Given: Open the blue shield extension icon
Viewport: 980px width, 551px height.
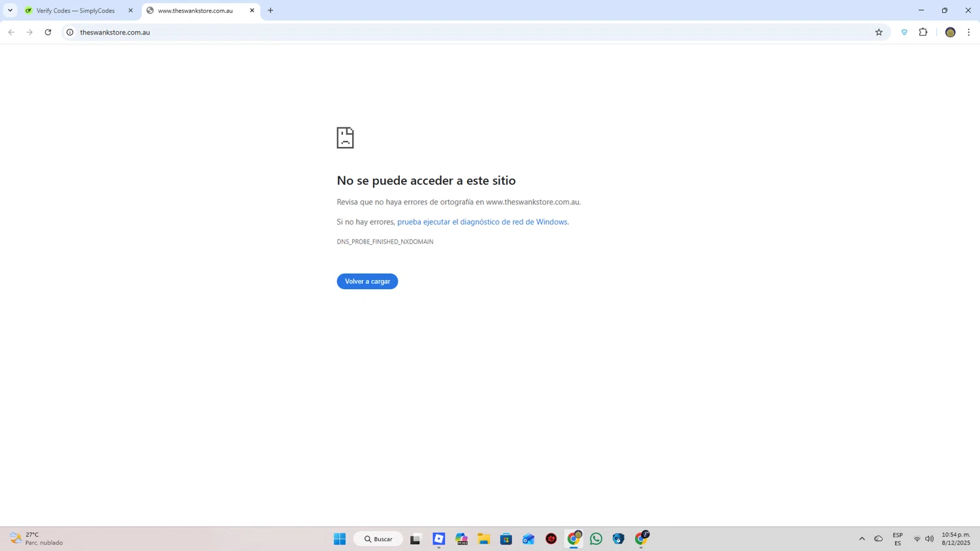Looking at the screenshot, I should point(904,32).
